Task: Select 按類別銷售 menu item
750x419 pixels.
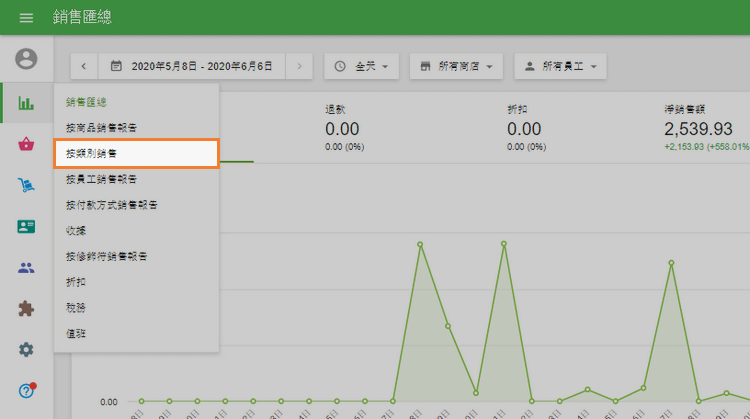Action: (x=136, y=154)
